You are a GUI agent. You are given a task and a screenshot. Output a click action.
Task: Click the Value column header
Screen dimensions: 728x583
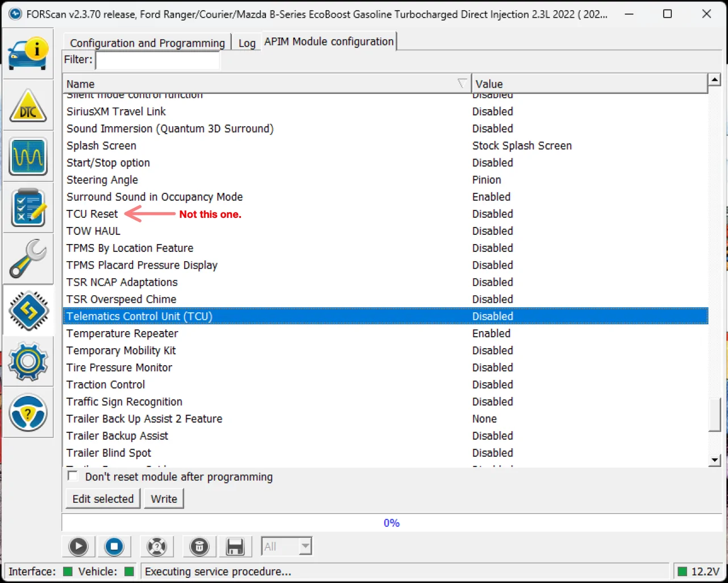589,84
